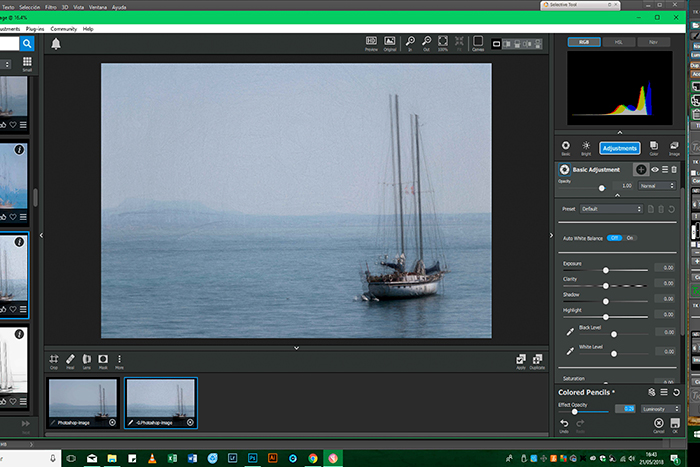The width and height of the screenshot is (700, 467).
Task: Open the Normal blend mode dropdown
Action: click(x=658, y=186)
